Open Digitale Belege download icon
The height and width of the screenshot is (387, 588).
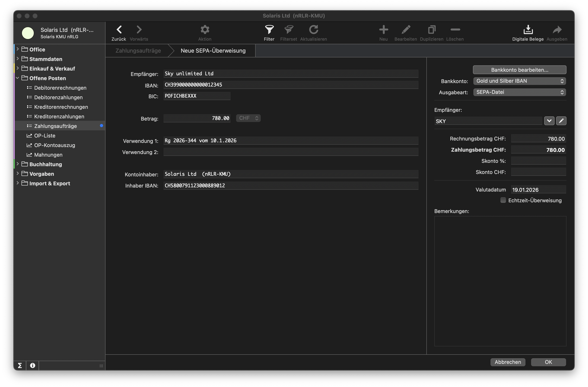(528, 30)
